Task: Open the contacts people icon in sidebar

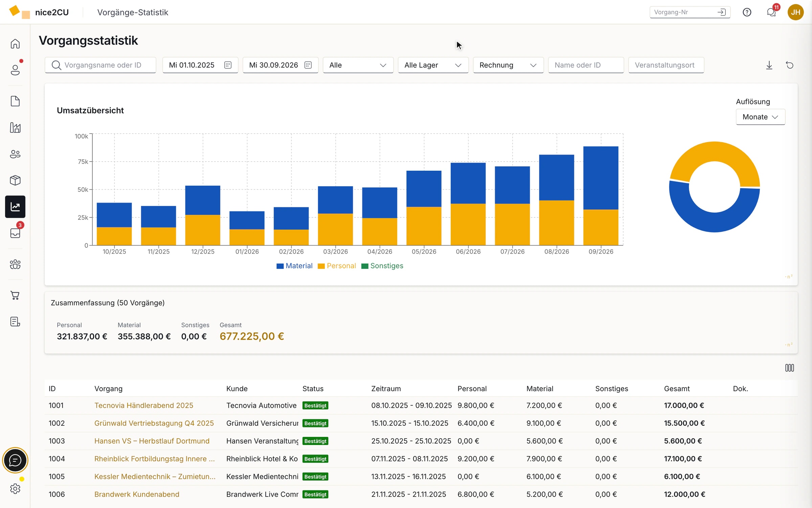Action: (x=15, y=154)
